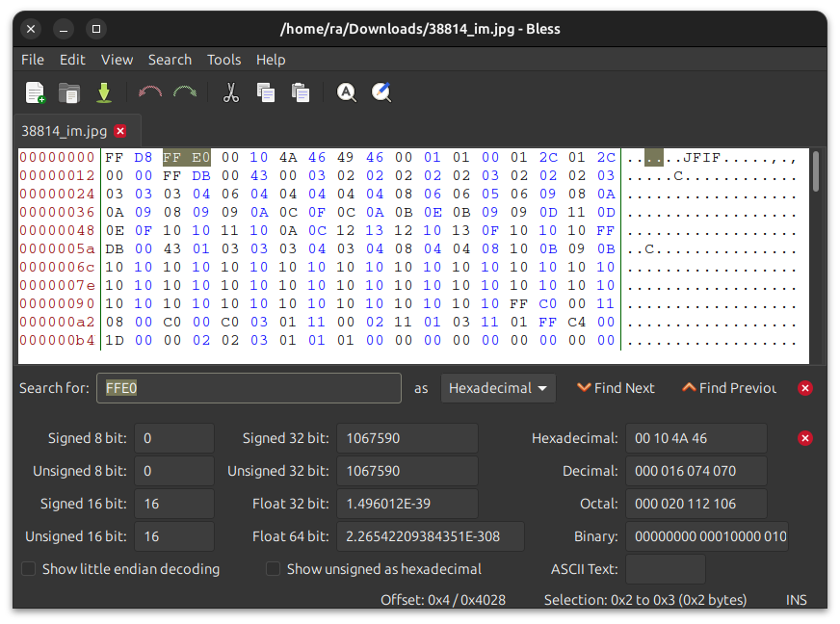The image size is (840, 624).
Task: Click the Unsigned 8 bit field
Action: (174, 471)
